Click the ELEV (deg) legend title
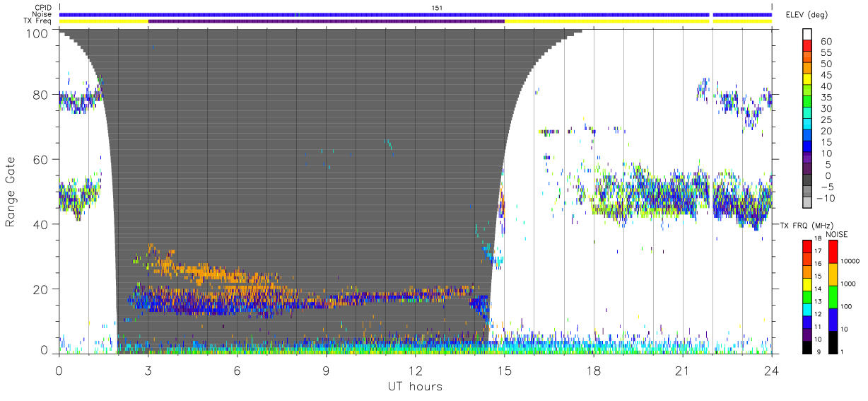868x401 pixels. pyautogui.click(x=807, y=15)
